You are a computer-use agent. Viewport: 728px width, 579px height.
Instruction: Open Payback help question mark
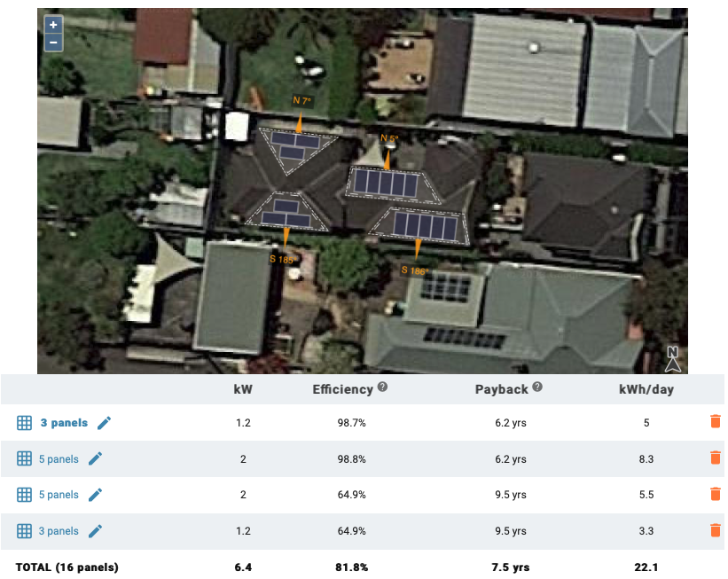tap(537, 387)
